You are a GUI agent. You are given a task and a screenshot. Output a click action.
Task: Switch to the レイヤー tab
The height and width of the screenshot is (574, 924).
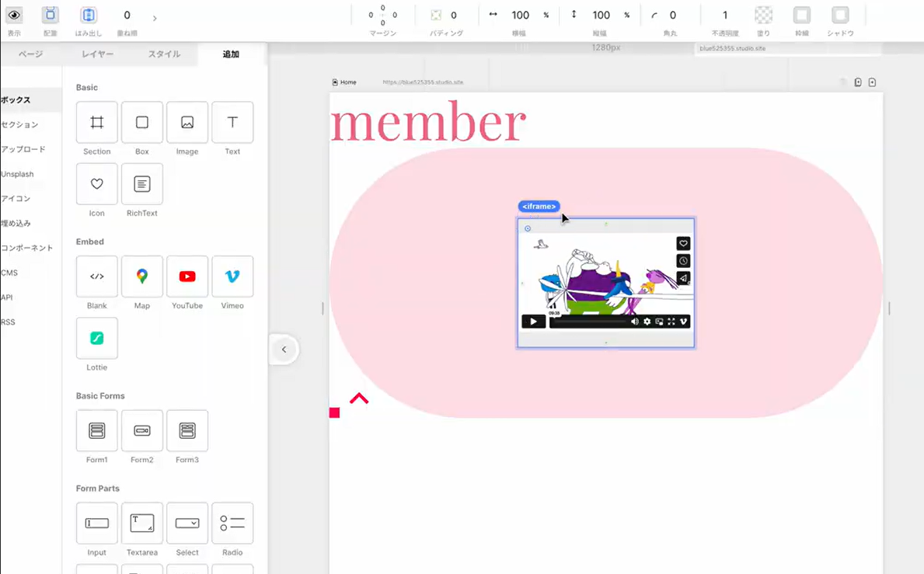coord(98,54)
